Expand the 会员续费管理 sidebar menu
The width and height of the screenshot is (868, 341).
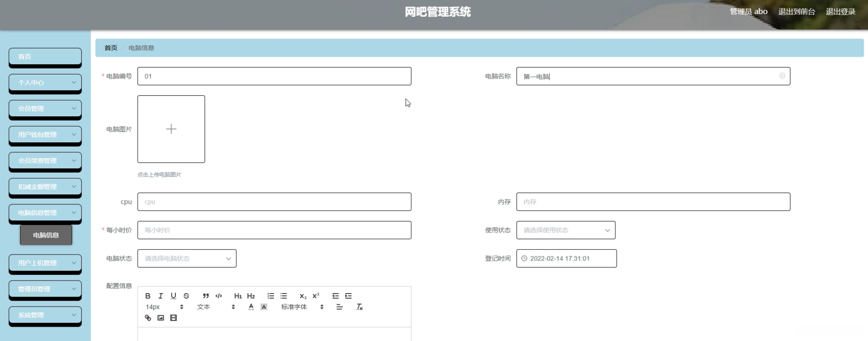click(45, 160)
